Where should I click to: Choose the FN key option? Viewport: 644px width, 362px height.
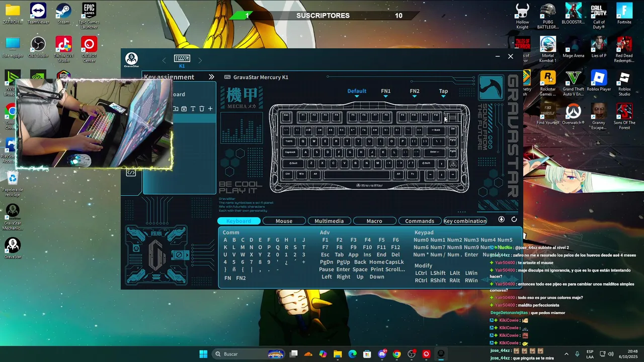coord(228,278)
